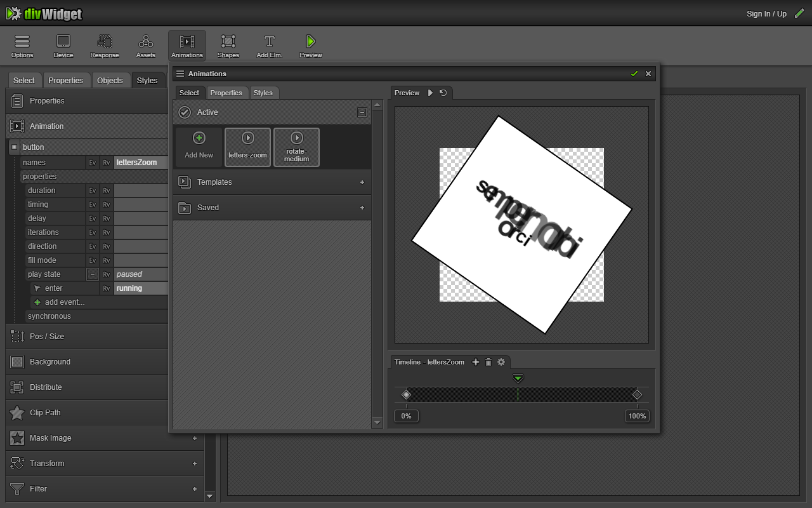The image size is (812, 508).
Task: Collapse the play state events with minus button
Action: pyautogui.click(x=93, y=274)
